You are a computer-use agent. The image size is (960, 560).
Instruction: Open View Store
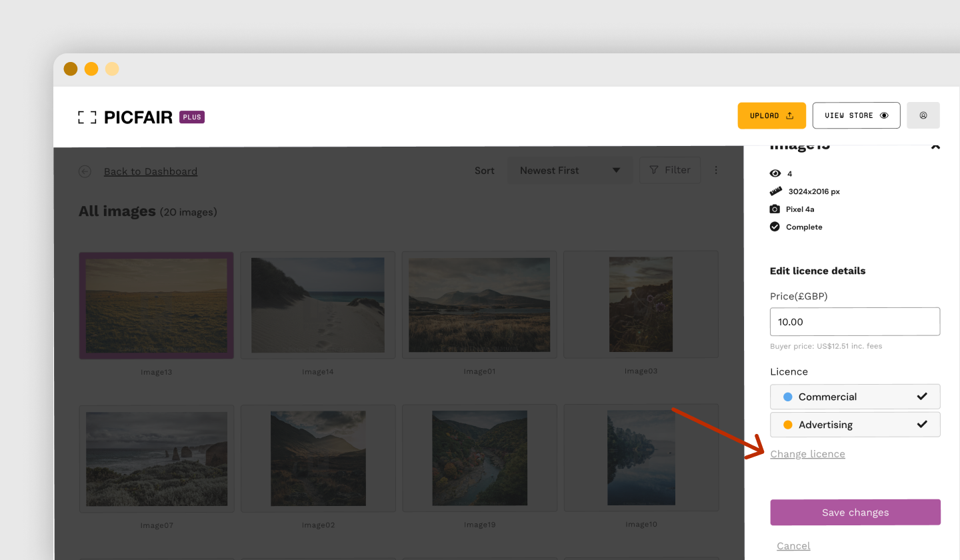[857, 115]
